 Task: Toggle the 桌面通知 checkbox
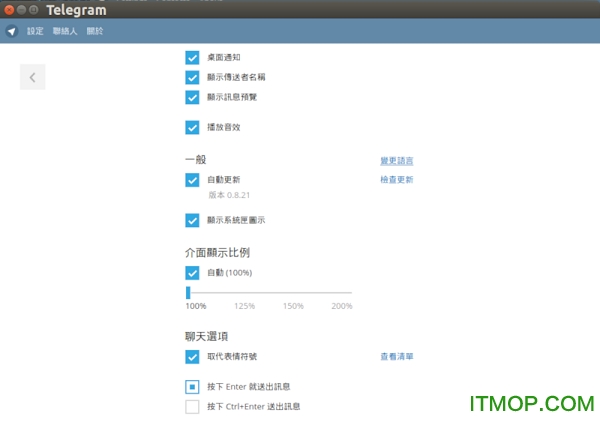[x=192, y=57]
